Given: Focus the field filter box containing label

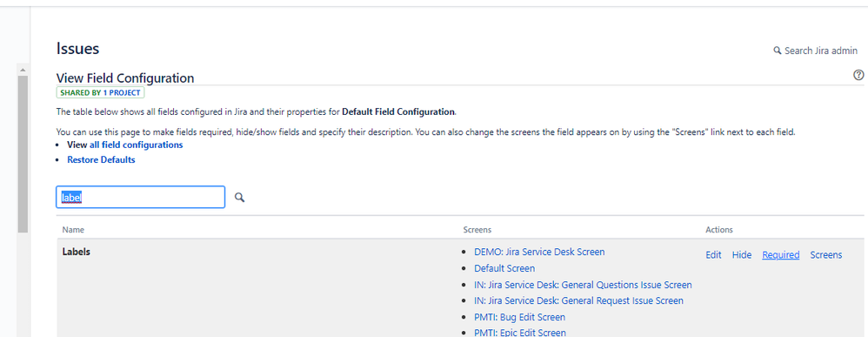Looking at the screenshot, I should coord(141,198).
